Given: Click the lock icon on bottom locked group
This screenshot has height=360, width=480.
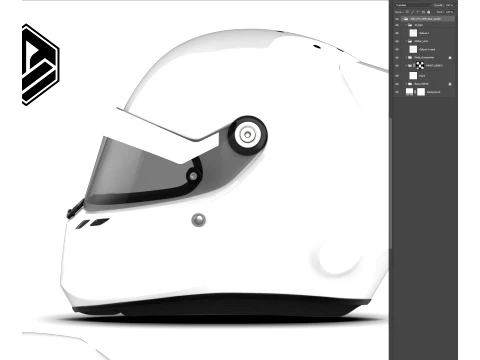Looking at the screenshot, I should click(450, 84).
